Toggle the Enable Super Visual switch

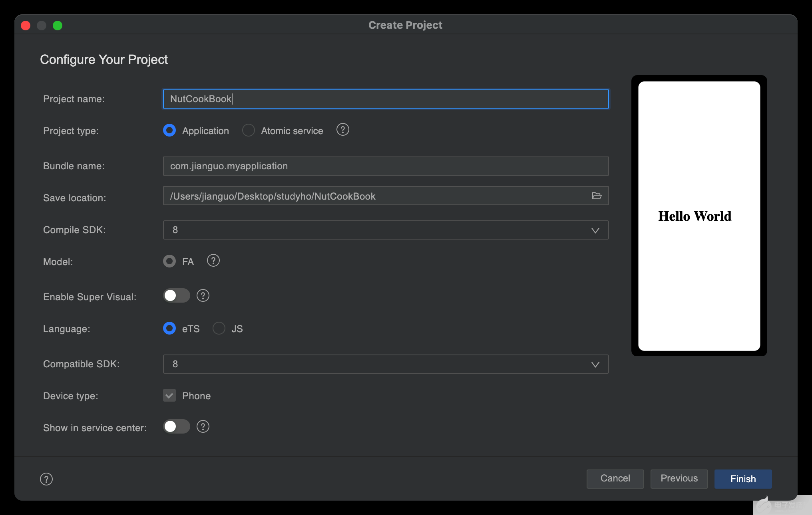click(176, 296)
